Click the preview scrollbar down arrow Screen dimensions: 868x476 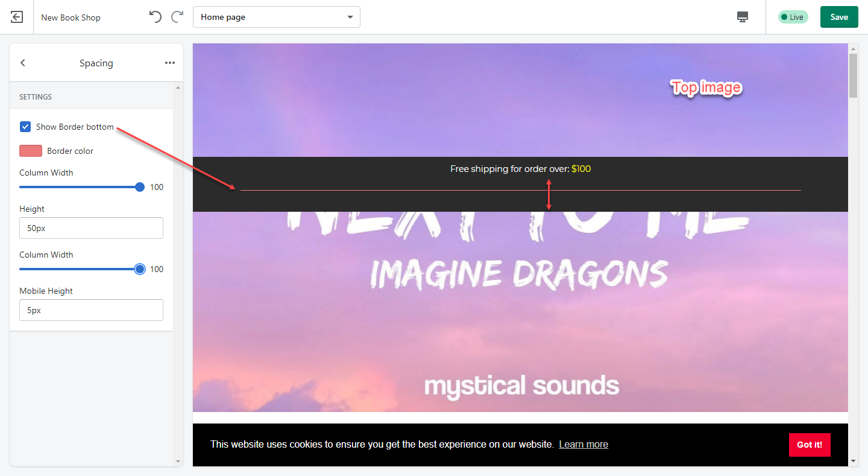click(853, 461)
